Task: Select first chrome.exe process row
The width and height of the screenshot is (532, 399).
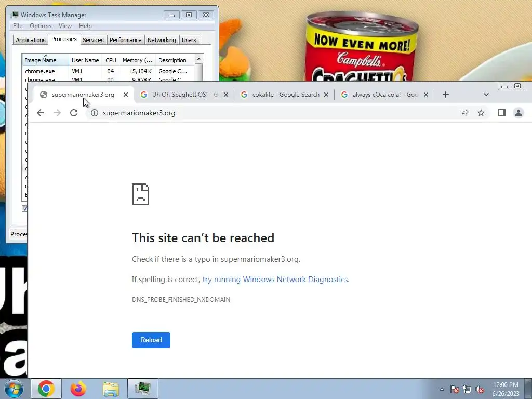Action: click(108, 71)
